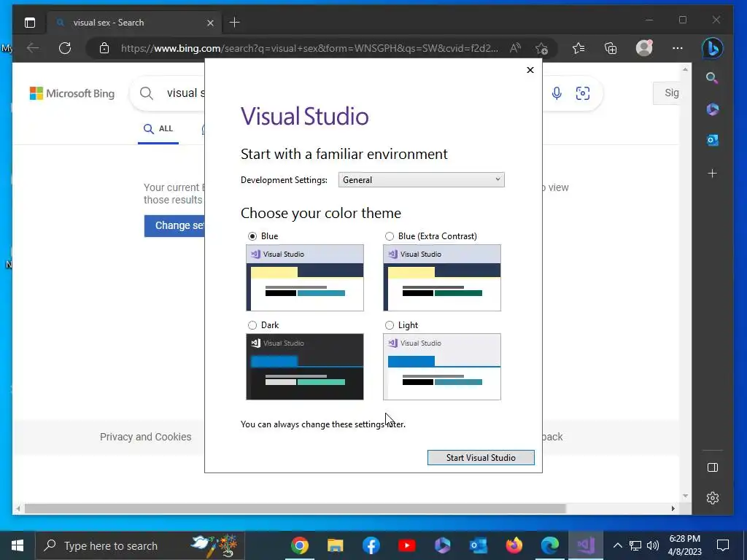Choose the Dark theme radio button

click(x=252, y=325)
